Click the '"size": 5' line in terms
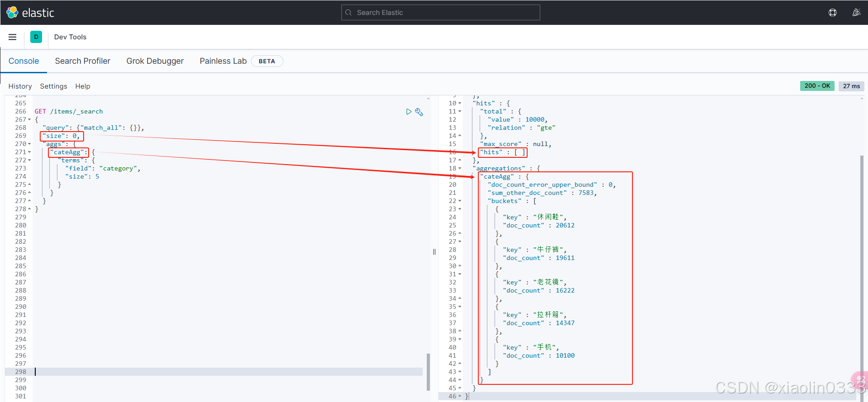The height and width of the screenshot is (402, 868). pos(82,177)
